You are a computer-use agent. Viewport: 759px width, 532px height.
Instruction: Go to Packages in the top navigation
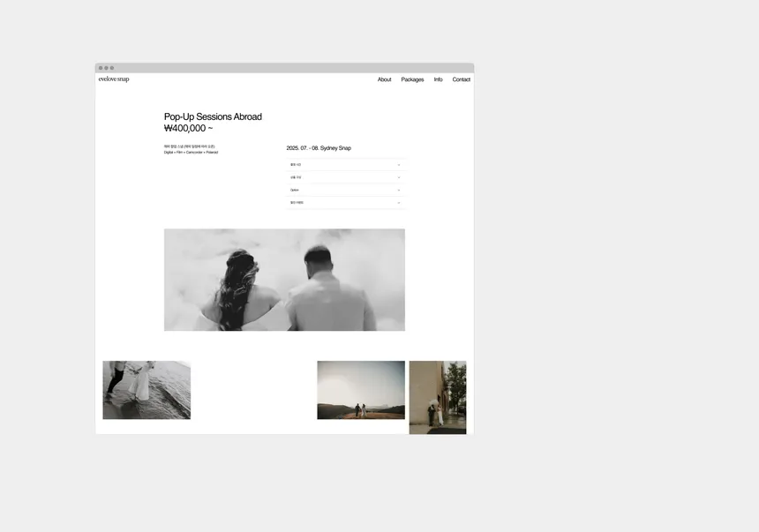click(x=412, y=79)
